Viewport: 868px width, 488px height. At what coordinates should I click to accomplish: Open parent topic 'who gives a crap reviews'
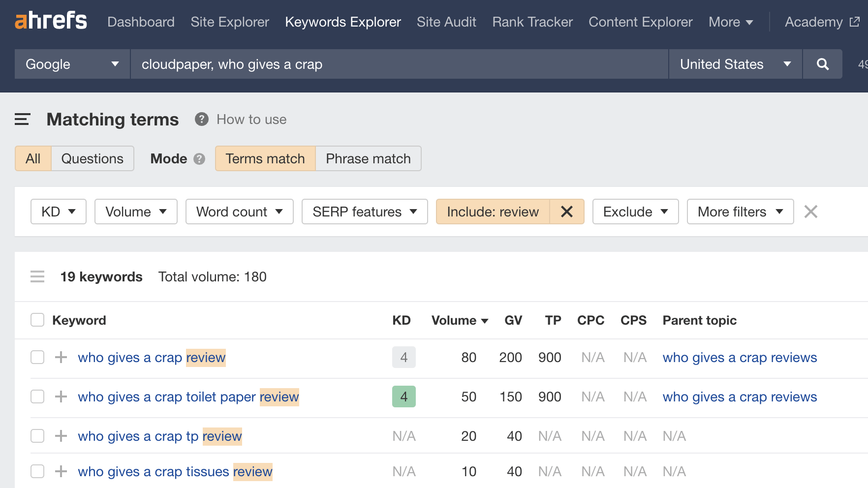(x=739, y=357)
